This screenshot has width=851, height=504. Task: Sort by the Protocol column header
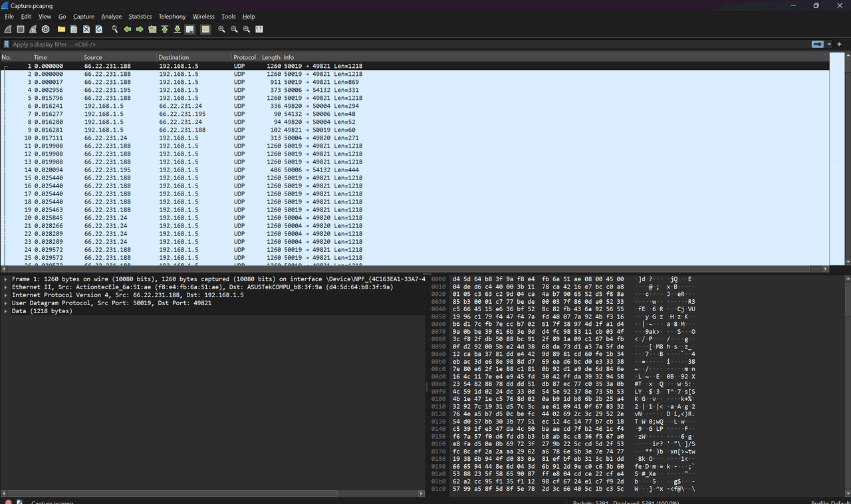click(x=245, y=57)
